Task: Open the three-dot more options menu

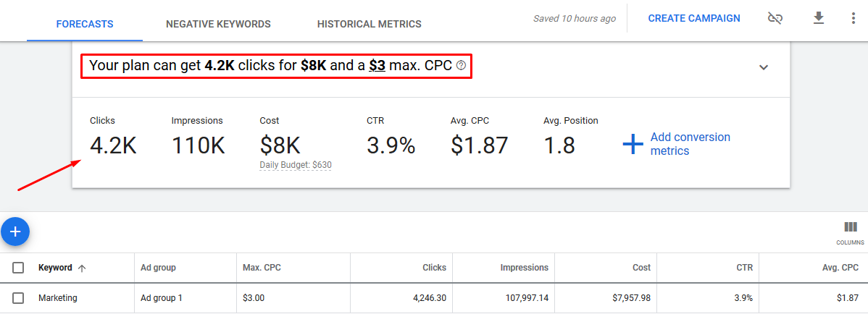Action: tap(853, 18)
